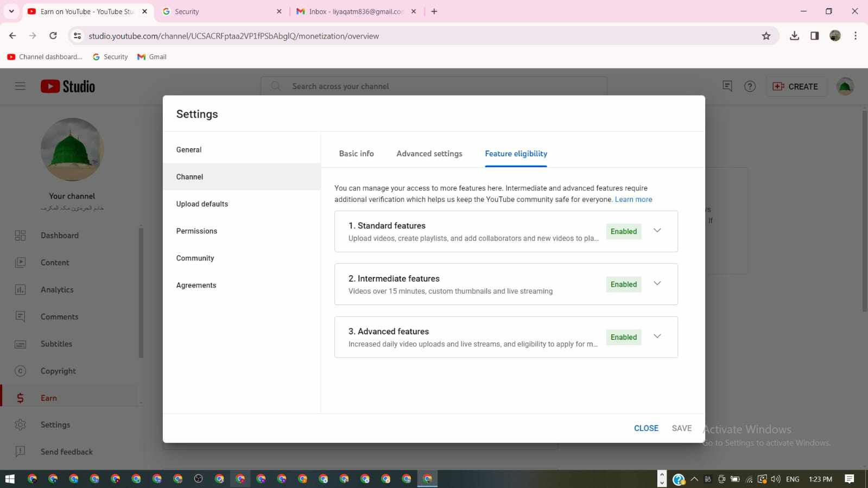The image size is (868, 488).
Task: Reload the page using the refresh icon
Action: click(53, 36)
